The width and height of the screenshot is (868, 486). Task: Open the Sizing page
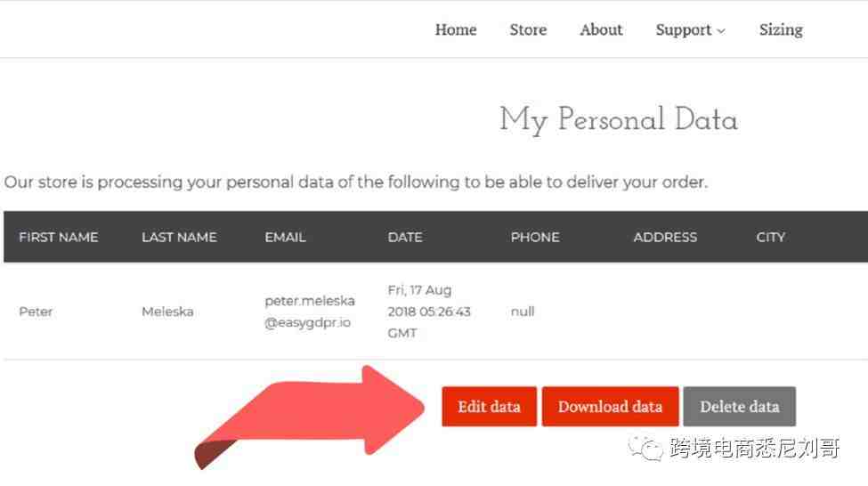tap(781, 30)
